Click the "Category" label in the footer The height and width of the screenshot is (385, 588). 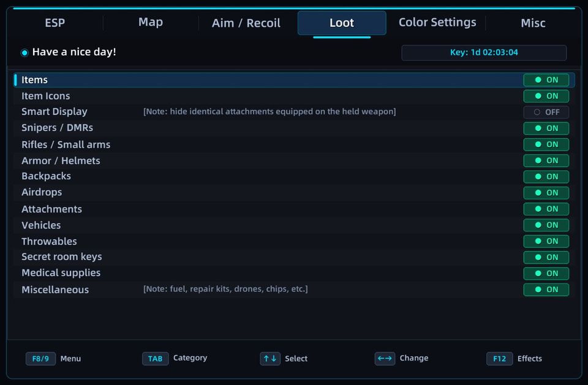click(190, 358)
